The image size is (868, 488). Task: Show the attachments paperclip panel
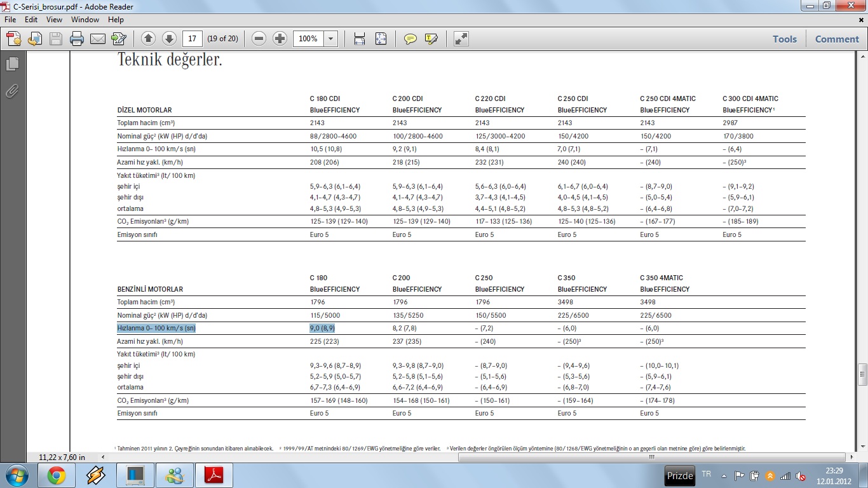click(12, 91)
